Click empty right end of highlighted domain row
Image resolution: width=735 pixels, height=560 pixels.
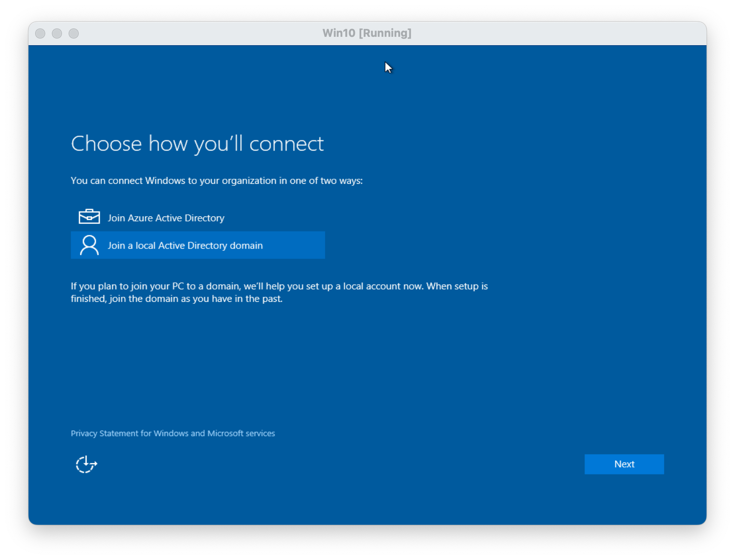click(301, 246)
